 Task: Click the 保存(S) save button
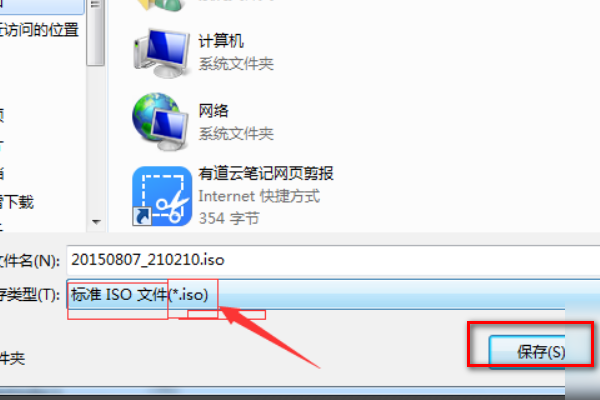click(x=528, y=351)
